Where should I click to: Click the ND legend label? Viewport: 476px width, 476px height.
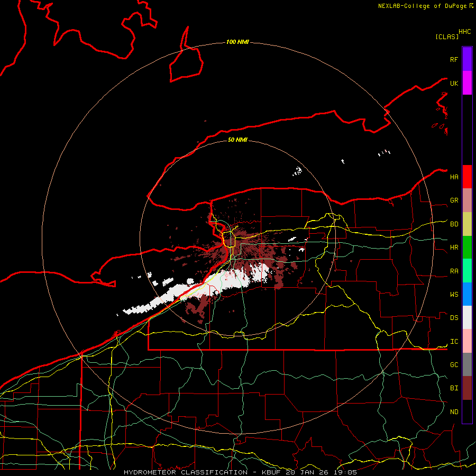coord(454,412)
